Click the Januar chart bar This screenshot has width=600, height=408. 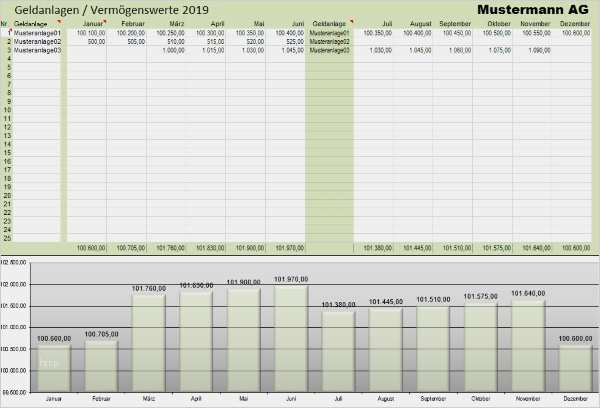tap(54, 367)
